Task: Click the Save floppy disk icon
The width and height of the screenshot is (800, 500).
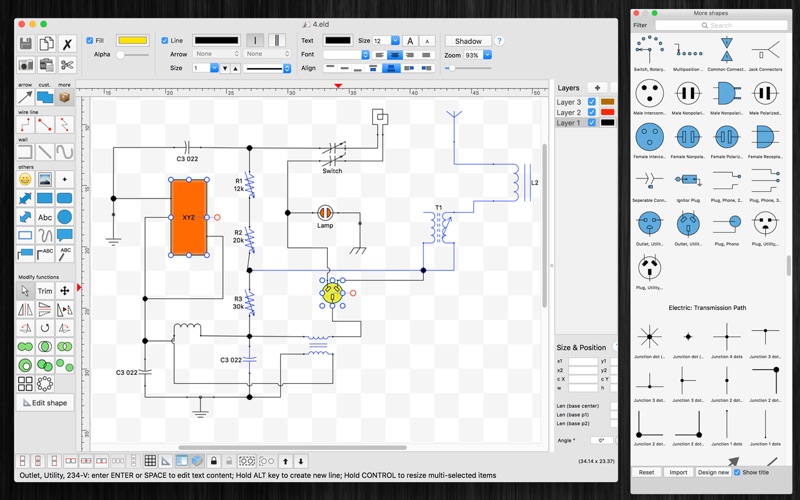Action: 26,44
